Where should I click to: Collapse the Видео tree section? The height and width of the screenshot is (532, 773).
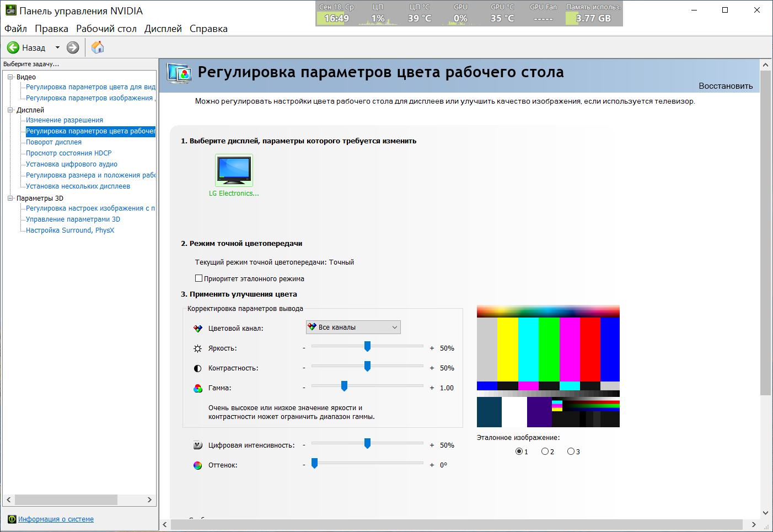(x=10, y=77)
